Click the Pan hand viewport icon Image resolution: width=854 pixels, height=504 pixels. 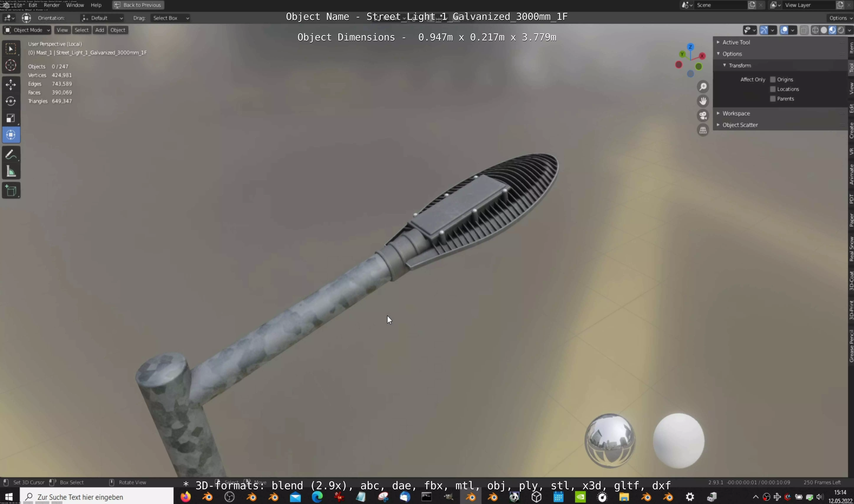(703, 101)
